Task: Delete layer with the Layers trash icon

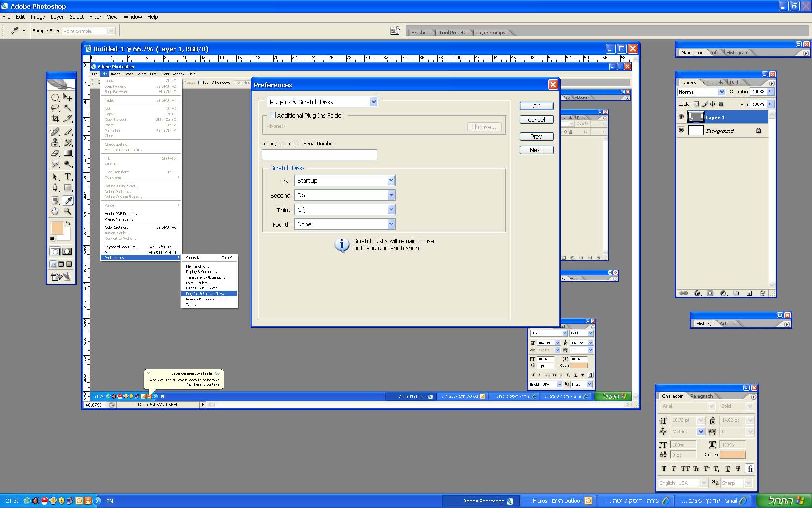Action: (762, 293)
